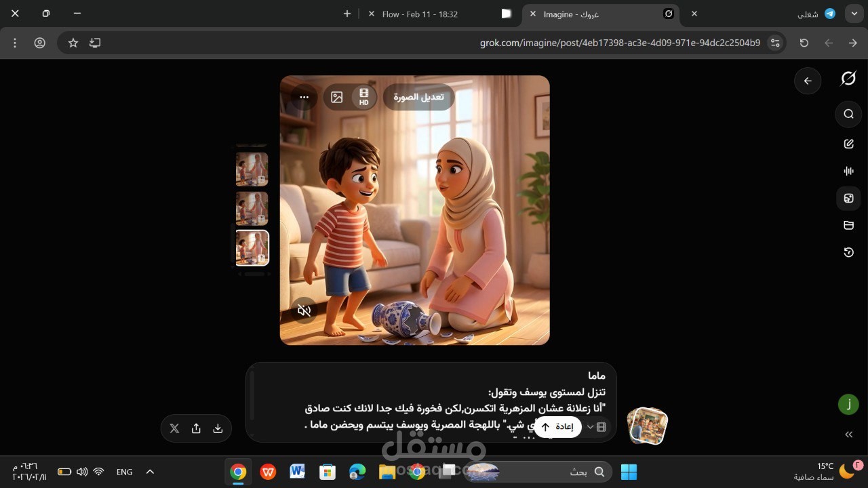Start a new chat with compose icon
The width and height of the screenshot is (868, 488).
coord(848,144)
